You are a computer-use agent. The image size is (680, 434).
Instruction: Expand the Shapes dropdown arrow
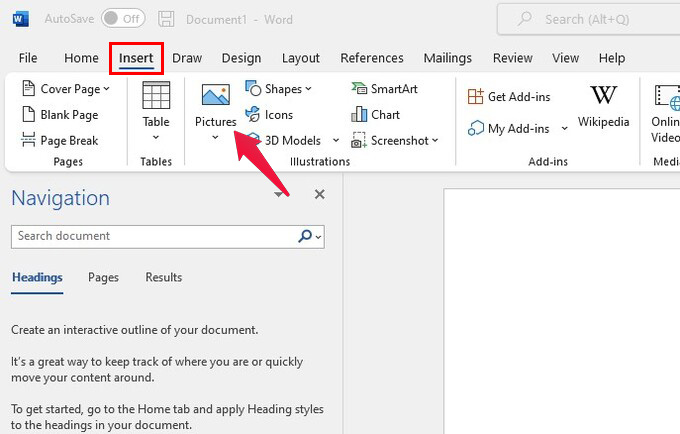pyautogui.click(x=308, y=89)
